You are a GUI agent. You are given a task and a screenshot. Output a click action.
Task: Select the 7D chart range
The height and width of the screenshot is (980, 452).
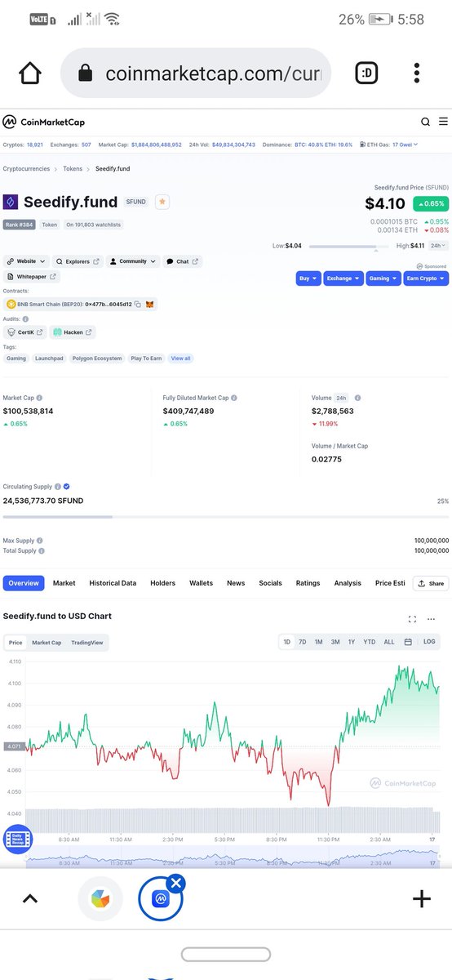(302, 642)
